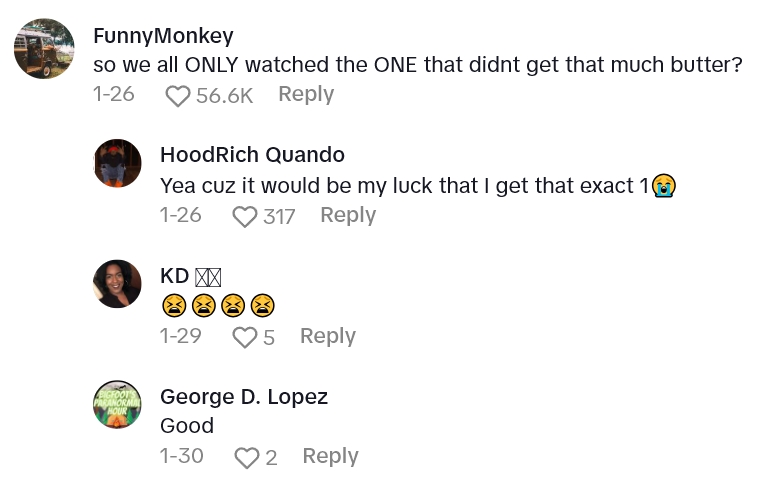Viewport: 764px width, 483px height.
Task: Like HoodRich Quando's reply heart icon
Action: [244, 216]
